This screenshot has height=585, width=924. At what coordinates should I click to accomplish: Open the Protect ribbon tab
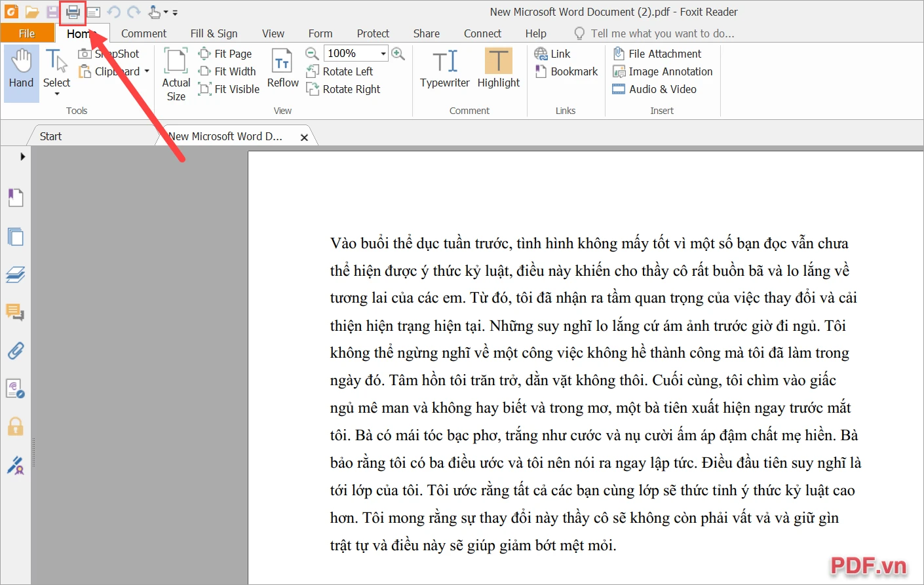373,33
